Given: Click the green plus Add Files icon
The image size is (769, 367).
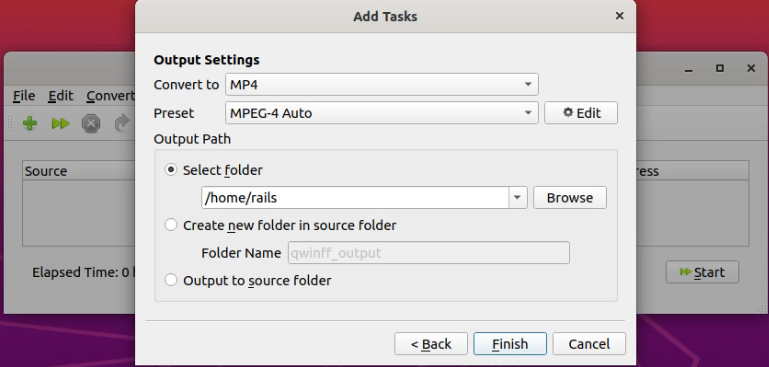Looking at the screenshot, I should point(30,123).
